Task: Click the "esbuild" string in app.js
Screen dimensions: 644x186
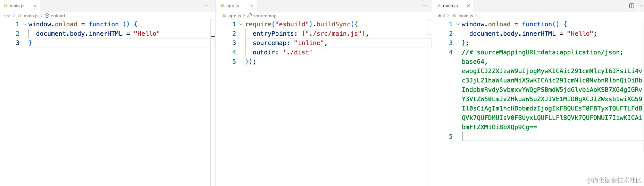Action: pyautogui.click(x=292, y=24)
